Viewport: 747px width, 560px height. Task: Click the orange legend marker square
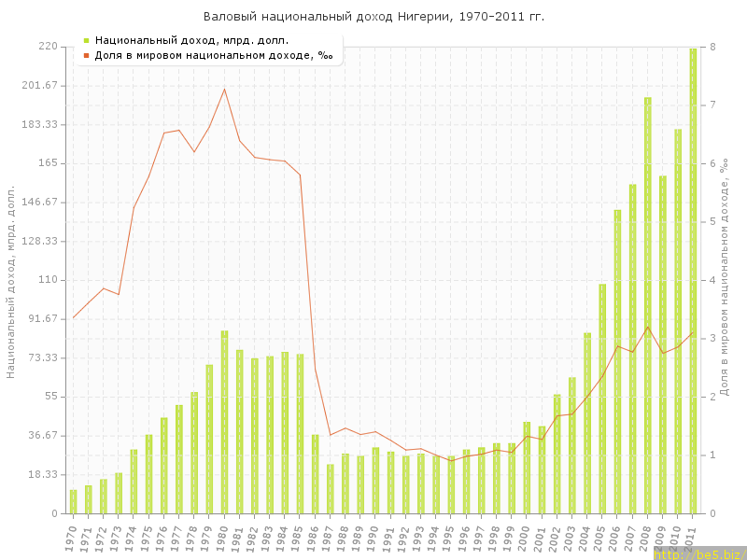(86, 56)
